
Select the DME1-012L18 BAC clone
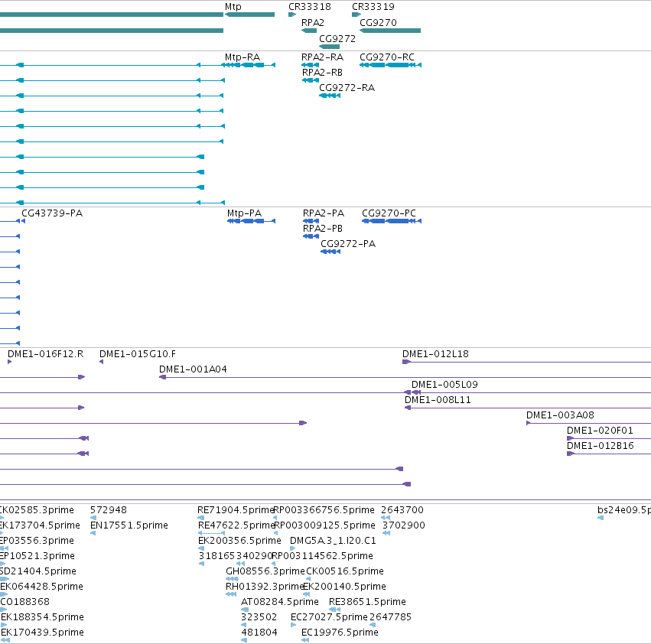coord(526,362)
